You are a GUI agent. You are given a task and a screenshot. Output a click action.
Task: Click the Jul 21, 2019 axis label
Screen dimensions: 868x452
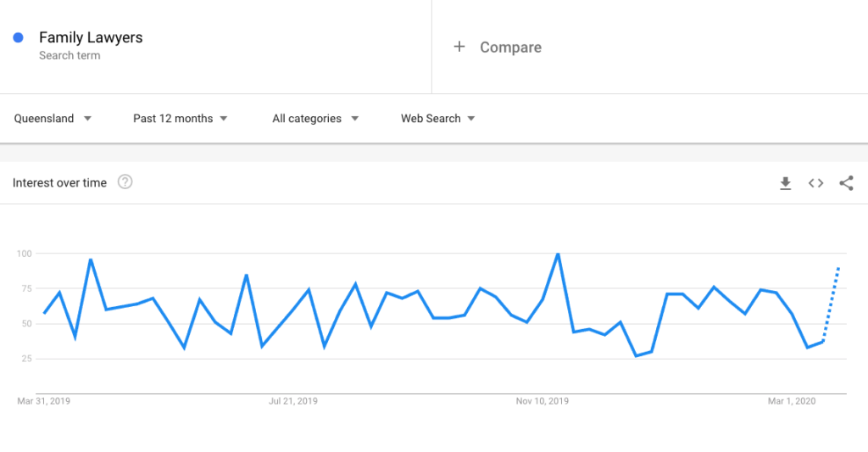[x=292, y=401]
